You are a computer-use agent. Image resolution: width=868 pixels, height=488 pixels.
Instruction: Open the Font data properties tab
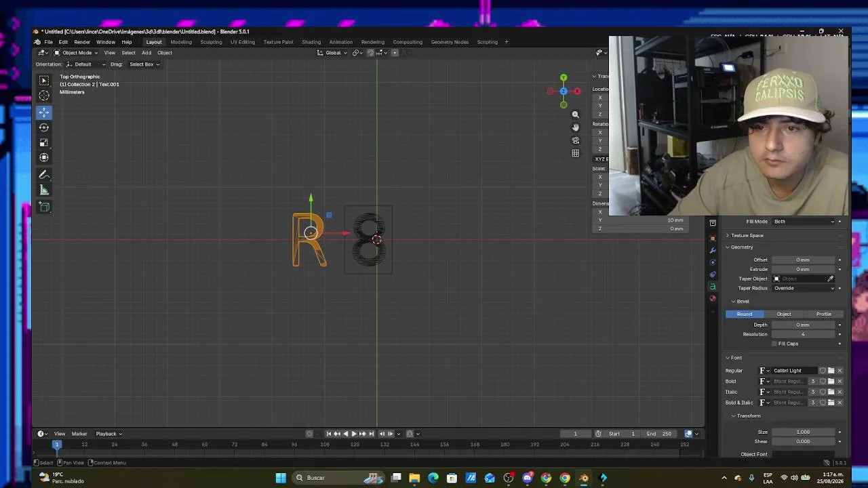point(713,287)
